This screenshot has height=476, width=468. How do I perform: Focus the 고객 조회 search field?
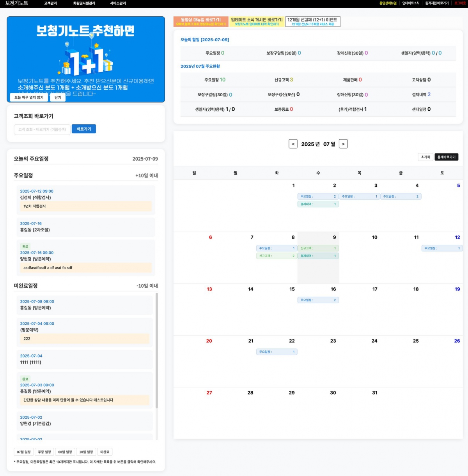42,129
